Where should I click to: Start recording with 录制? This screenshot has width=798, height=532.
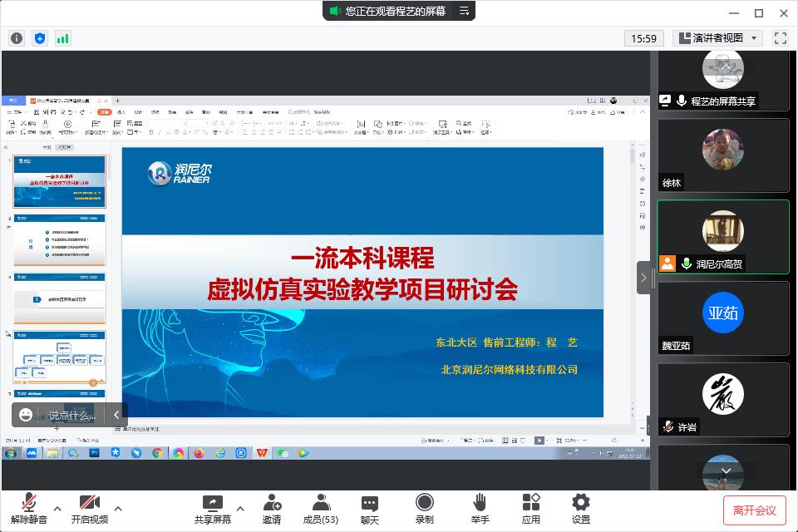pos(425,509)
